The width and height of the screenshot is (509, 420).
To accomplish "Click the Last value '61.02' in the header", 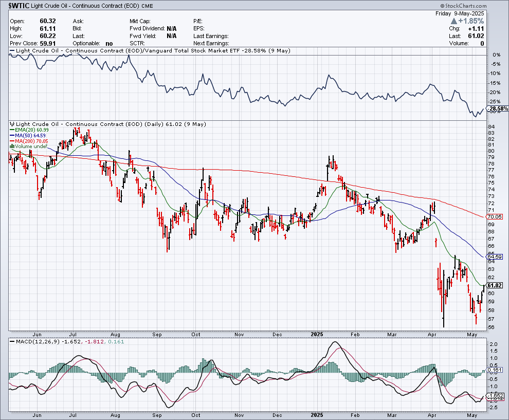I will pos(476,36).
